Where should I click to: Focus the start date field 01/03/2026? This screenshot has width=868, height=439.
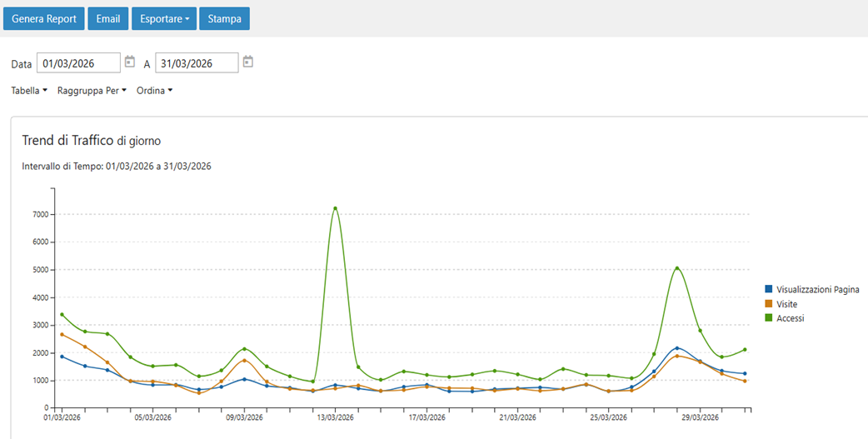[77, 63]
